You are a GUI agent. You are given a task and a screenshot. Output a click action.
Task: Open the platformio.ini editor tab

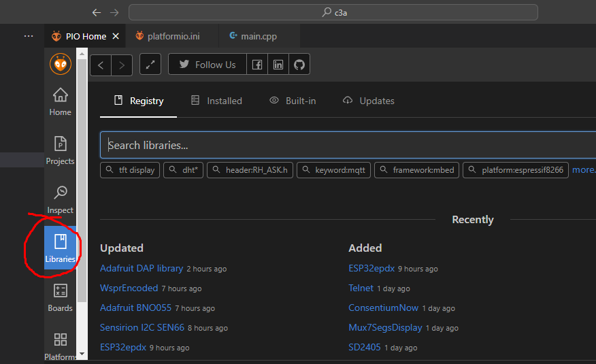coord(171,36)
